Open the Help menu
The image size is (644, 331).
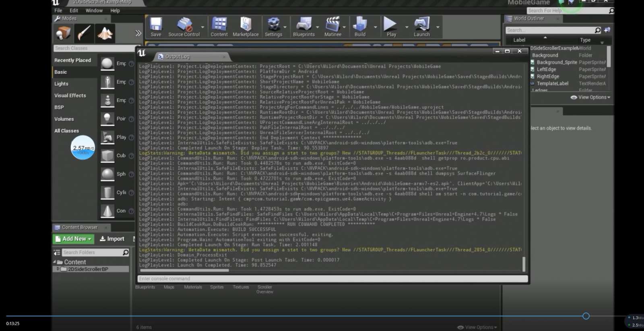[115, 10]
